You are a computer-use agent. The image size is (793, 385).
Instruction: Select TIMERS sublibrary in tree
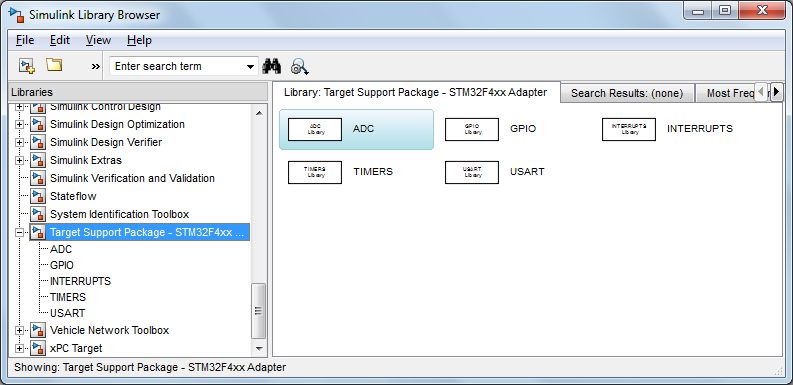tap(68, 297)
